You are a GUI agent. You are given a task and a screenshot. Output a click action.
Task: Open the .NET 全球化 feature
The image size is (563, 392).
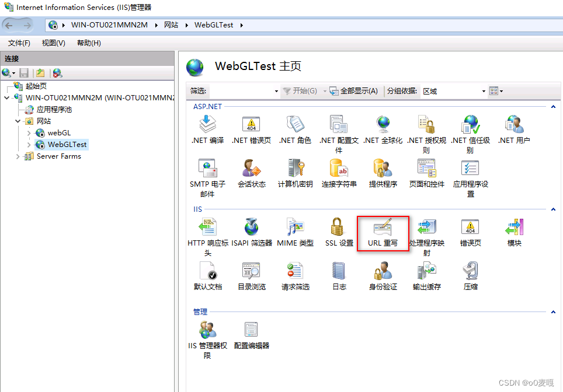pos(383,130)
